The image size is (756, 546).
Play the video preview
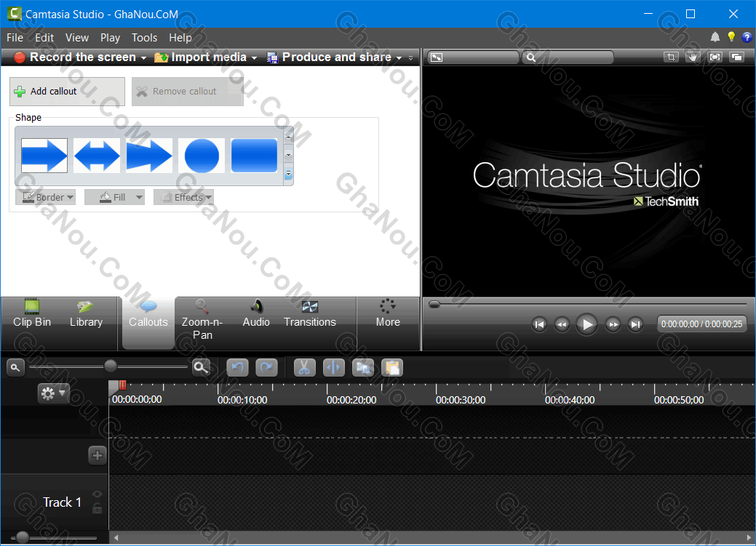tap(586, 324)
